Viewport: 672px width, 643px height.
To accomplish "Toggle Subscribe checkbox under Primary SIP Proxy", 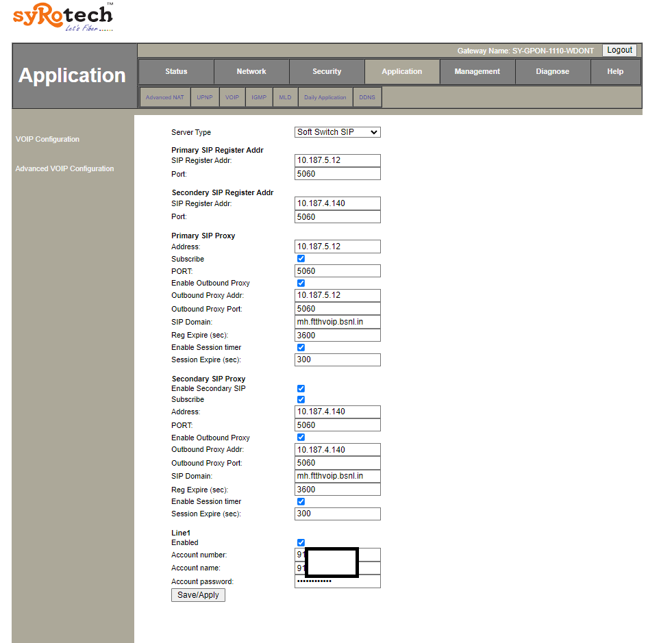I will click(301, 259).
